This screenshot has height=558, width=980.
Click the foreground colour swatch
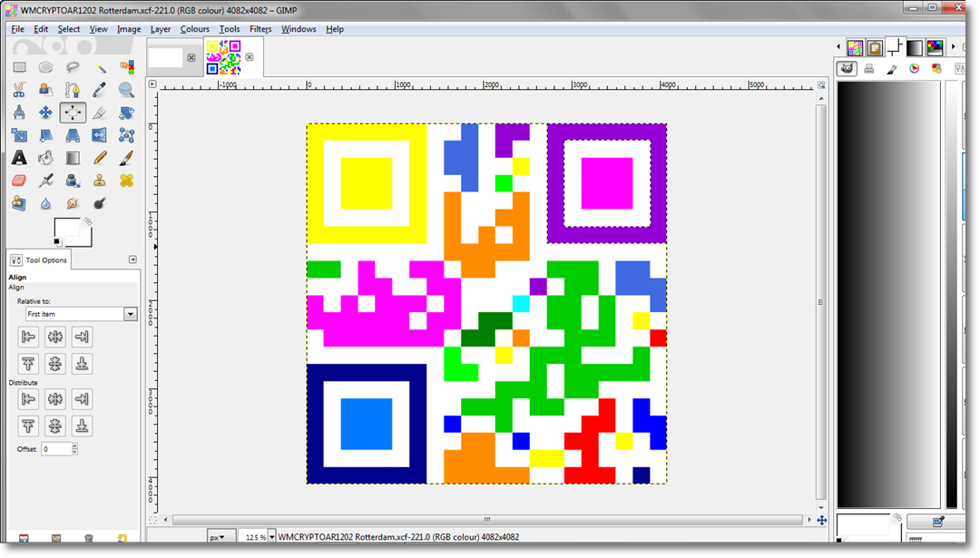tap(67, 227)
